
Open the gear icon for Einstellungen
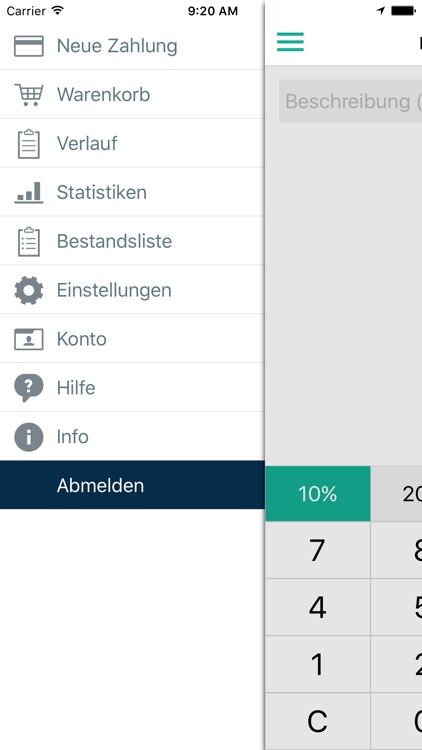point(29,290)
